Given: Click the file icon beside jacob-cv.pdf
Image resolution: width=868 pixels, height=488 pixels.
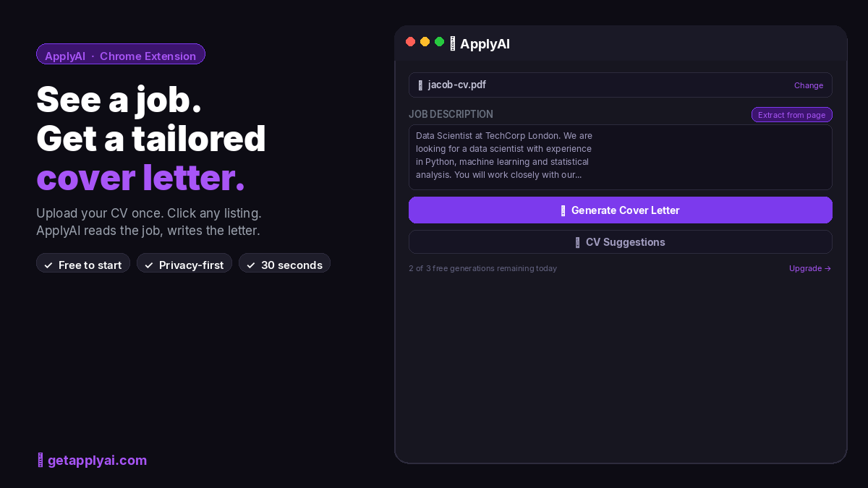Looking at the screenshot, I should 420,85.
